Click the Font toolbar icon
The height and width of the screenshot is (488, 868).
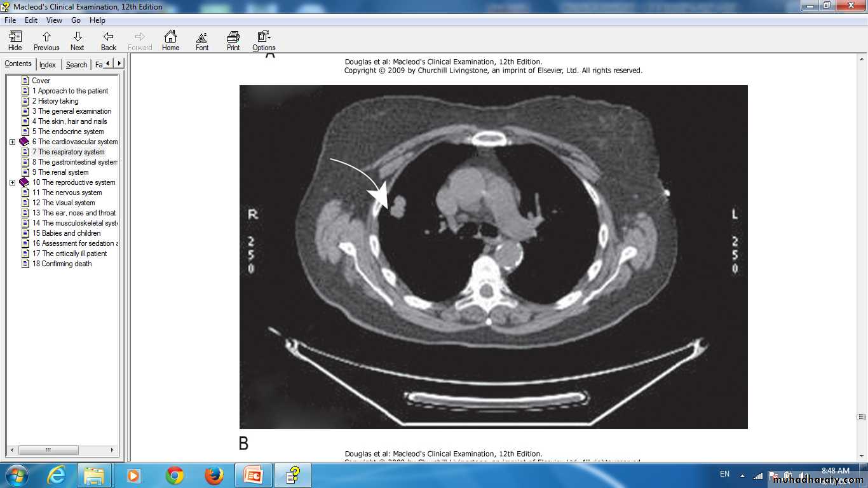[x=202, y=41]
